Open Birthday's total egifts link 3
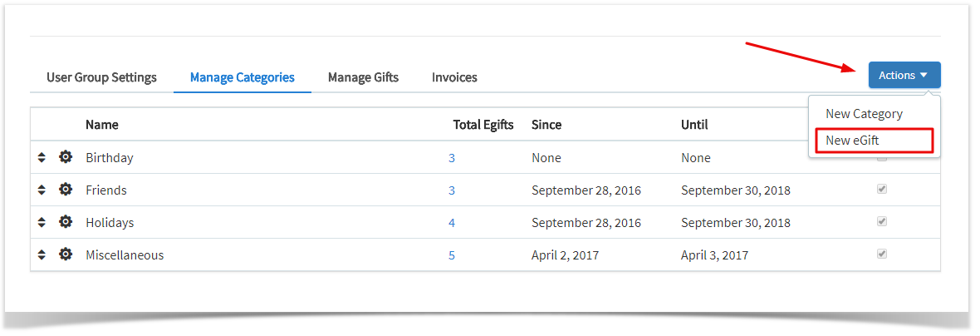Screen dimensions: 980x336 [x=451, y=158]
